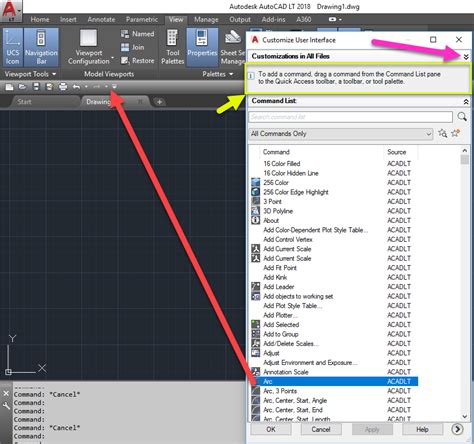Click New in Quick Access toolbar

[x=9, y=87]
